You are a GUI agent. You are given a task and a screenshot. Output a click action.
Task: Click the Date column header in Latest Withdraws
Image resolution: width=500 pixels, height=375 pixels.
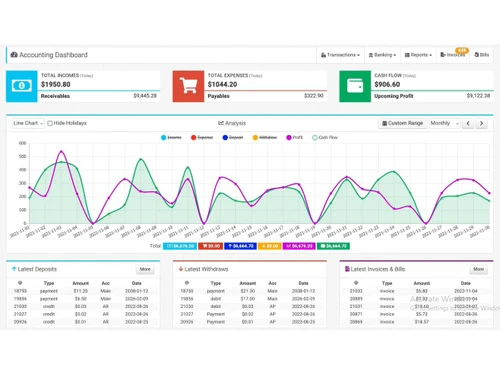click(303, 283)
